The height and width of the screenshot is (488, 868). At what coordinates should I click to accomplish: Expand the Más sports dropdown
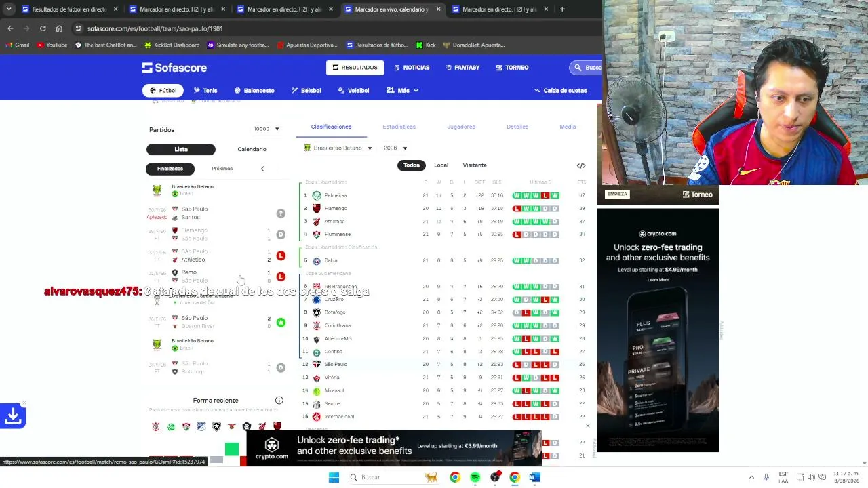coord(403,90)
